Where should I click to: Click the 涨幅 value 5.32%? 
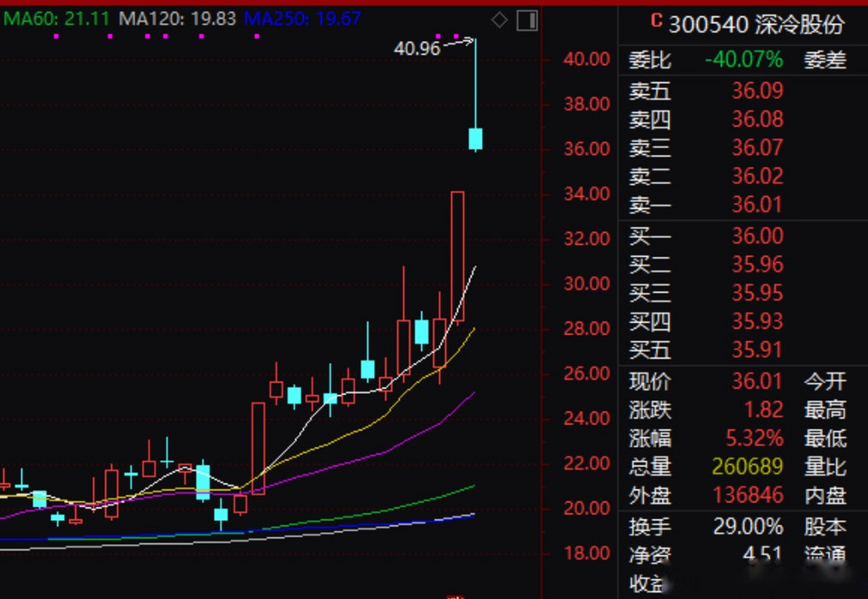pos(754,438)
